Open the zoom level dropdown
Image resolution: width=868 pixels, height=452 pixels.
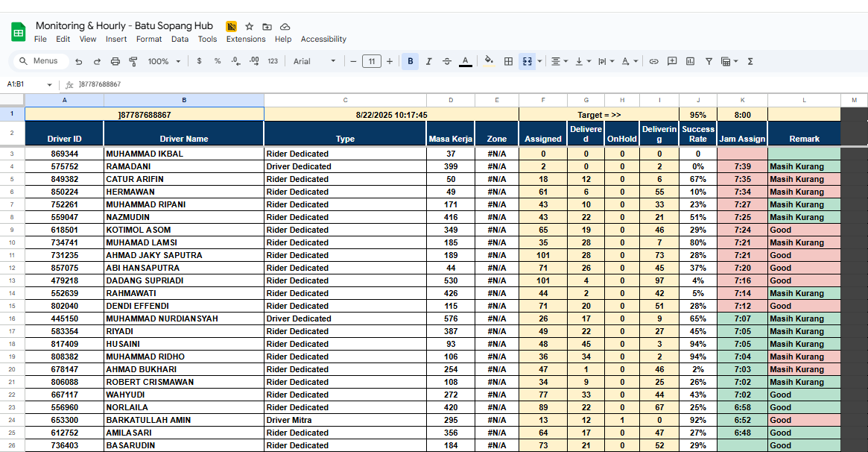pyautogui.click(x=162, y=61)
